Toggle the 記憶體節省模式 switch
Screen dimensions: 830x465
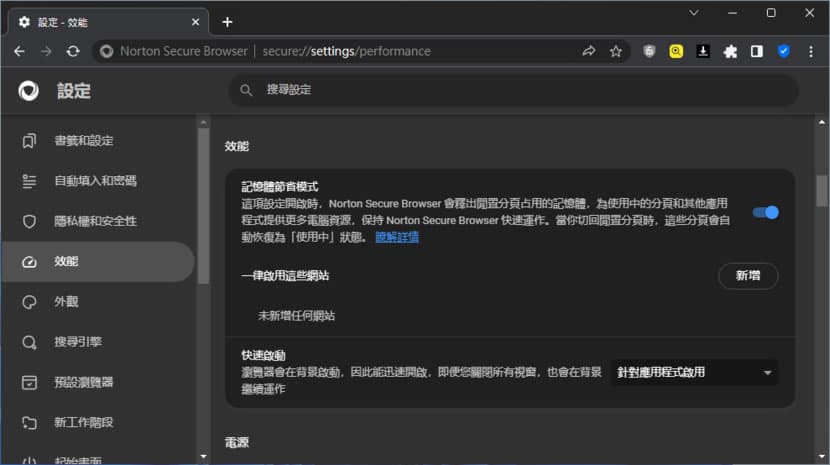(765, 213)
